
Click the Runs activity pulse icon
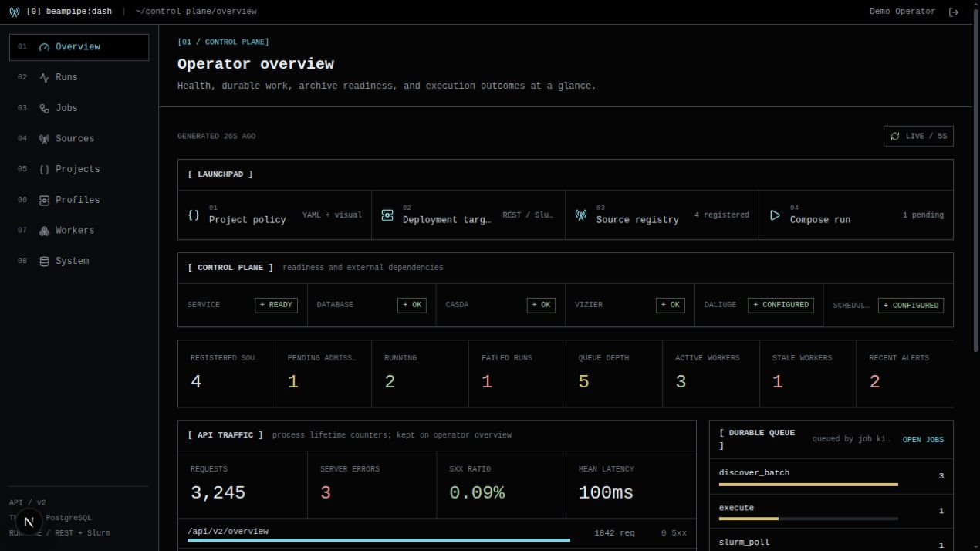point(44,77)
